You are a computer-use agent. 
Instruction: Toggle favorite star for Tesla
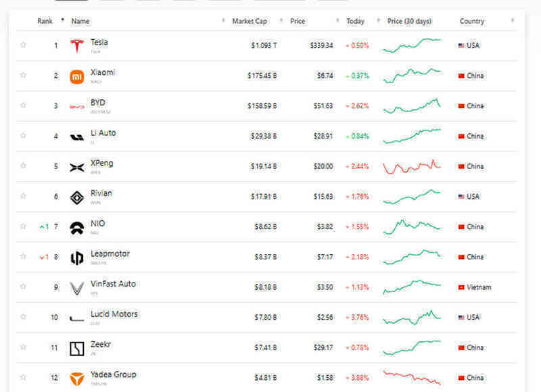(x=23, y=45)
